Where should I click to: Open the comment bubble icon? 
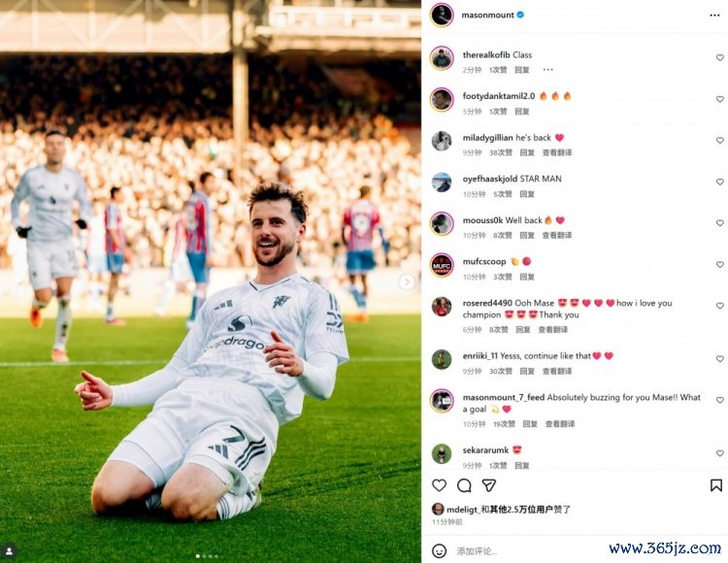(x=464, y=485)
